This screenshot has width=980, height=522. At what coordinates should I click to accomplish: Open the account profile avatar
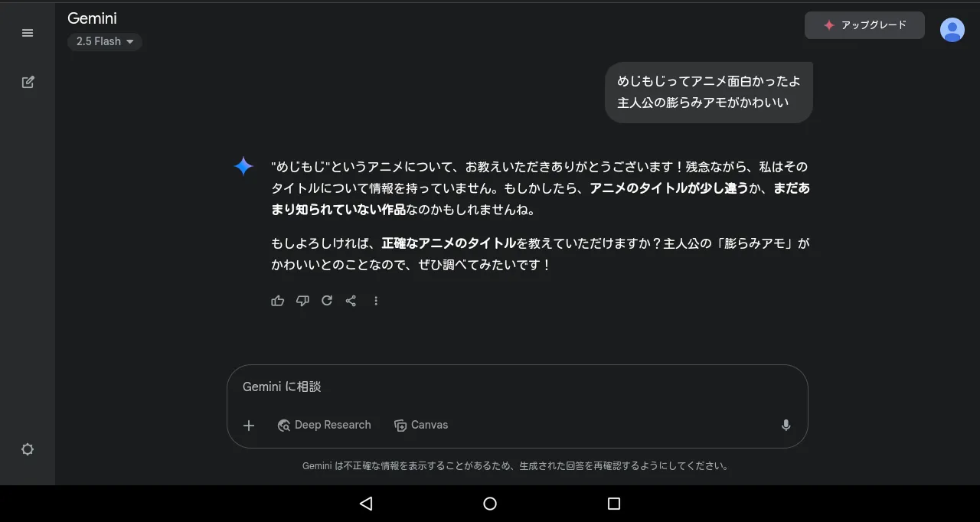[x=952, y=29]
